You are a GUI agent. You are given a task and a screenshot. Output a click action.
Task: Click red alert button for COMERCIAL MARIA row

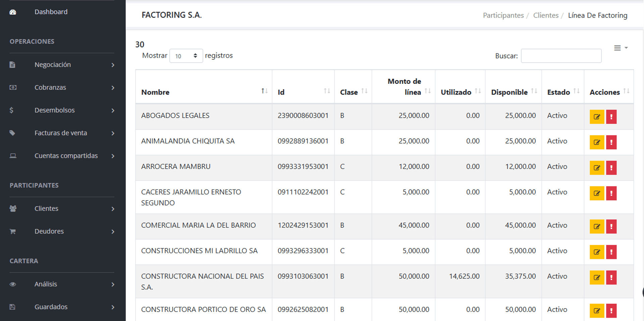(x=611, y=226)
